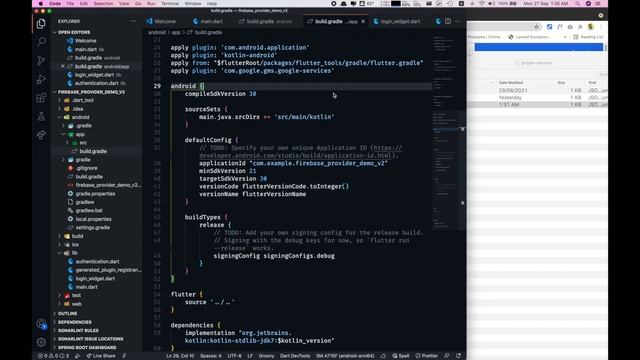The height and width of the screenshot is (360, 640).
Task: Open the Run and Debug view
Action: (x=41, y=79)
